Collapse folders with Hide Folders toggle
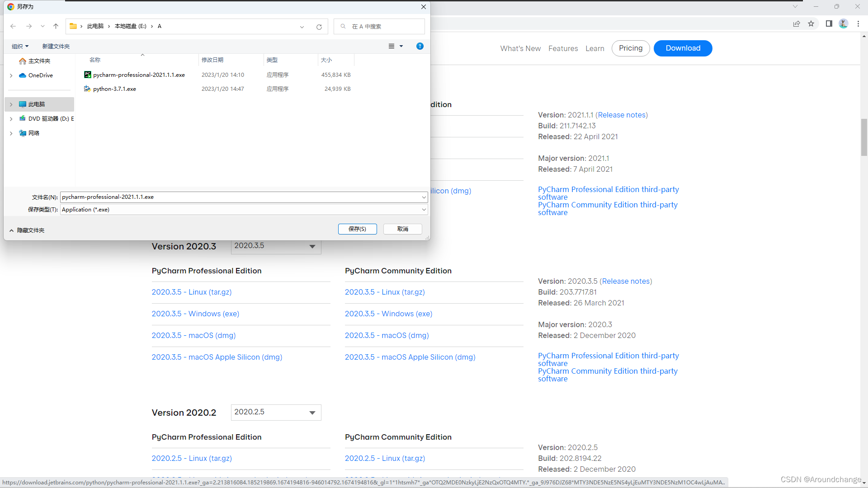868x488 pixels. pyautogui.click(x=27, y=230)
